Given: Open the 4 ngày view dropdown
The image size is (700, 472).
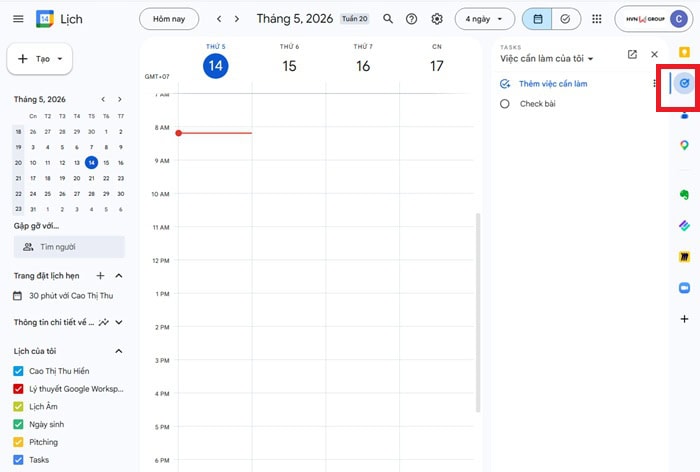Looking at the screenshot, I should tap(484, 19).
